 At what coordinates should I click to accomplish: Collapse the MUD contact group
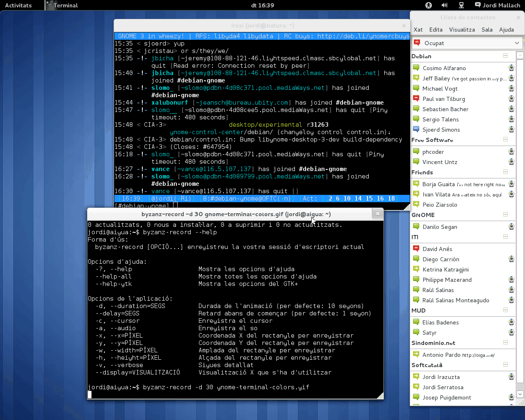pyautogui.click(x=505, y=310)
